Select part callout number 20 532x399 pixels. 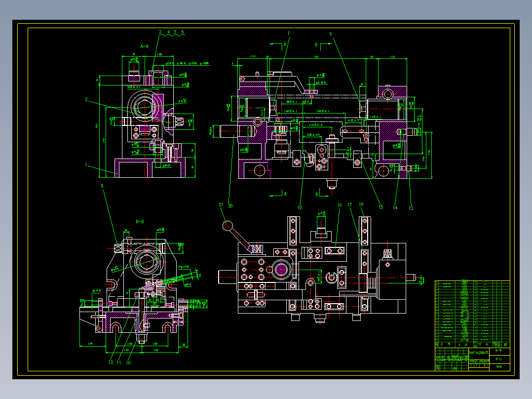pyautogui.click(x=230, y=206)
